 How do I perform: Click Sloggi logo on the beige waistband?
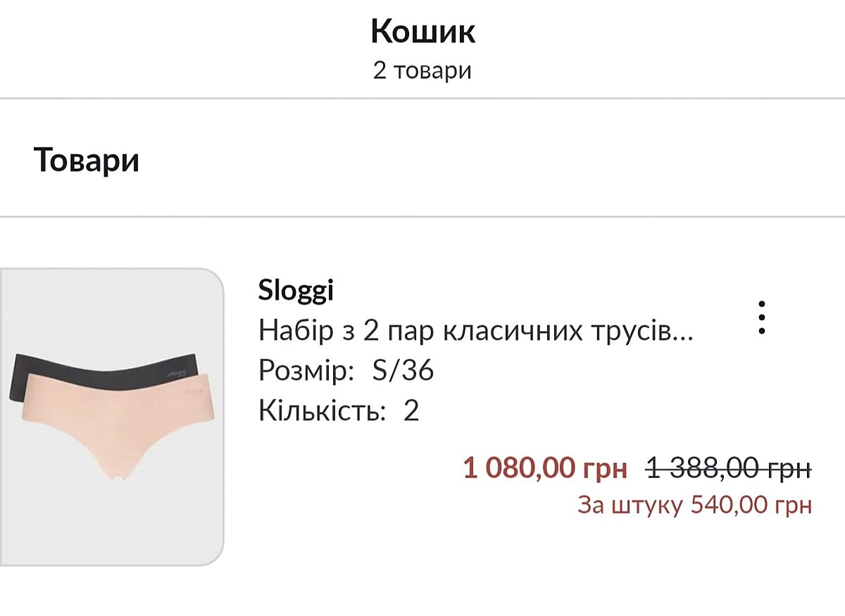194,391
